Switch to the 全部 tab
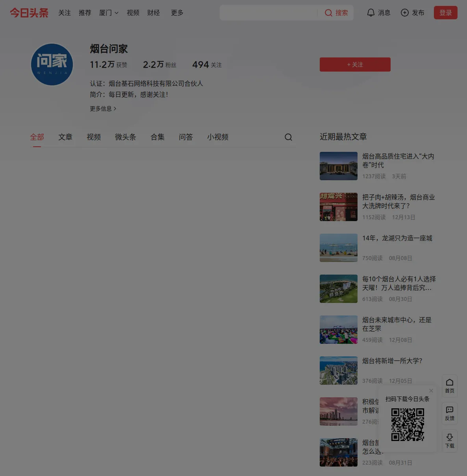 pyautogui.click(x=37, y=137)
